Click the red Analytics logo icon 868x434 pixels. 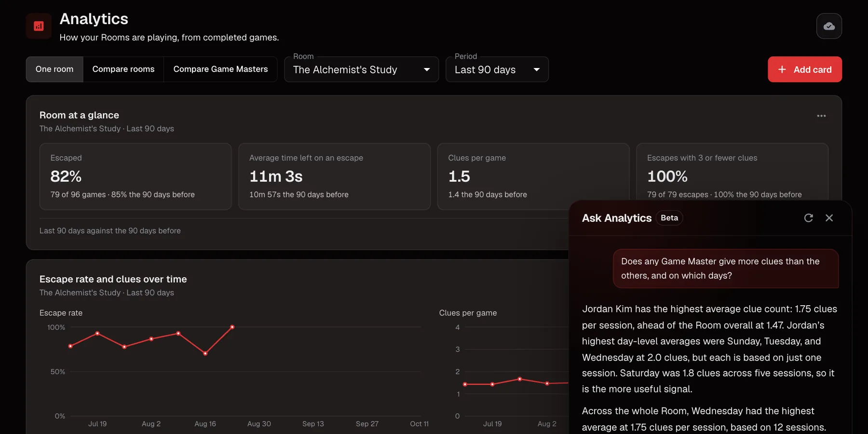39,26
